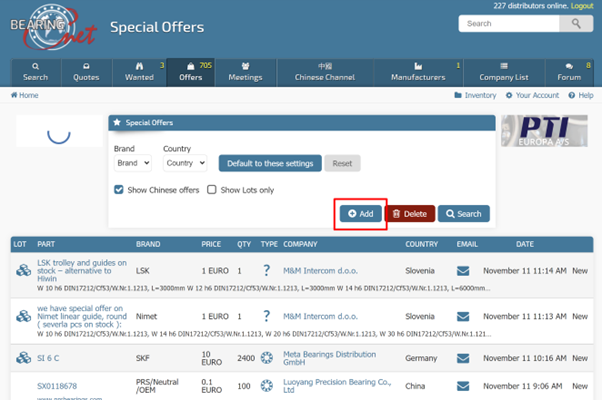Click the LOT column header

pyautogui.click(x=20, y=244)
